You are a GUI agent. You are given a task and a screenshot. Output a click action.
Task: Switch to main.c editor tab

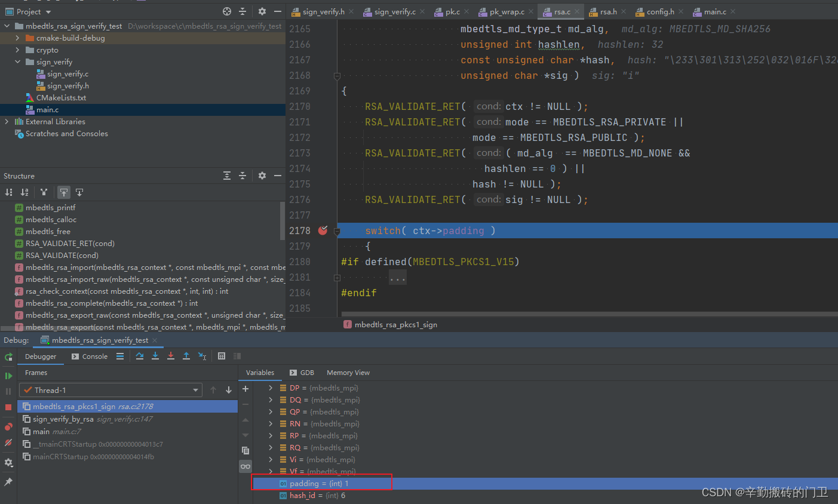click(714, 11)
